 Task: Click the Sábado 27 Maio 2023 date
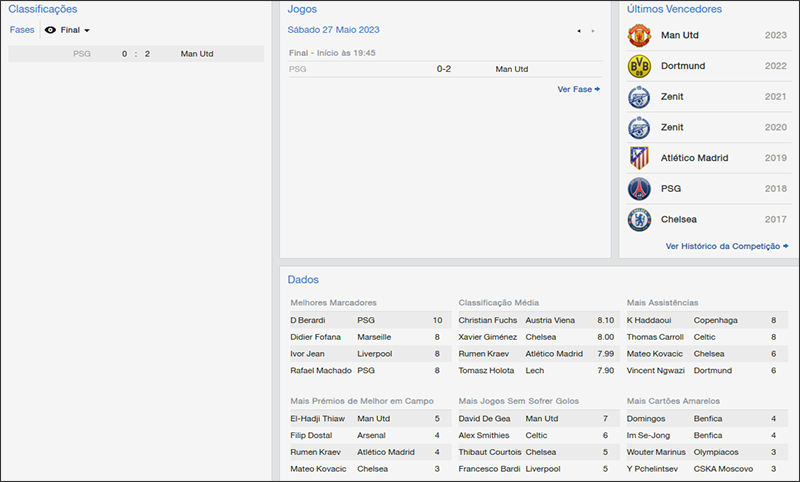pyautogui.click(x=333, y=30)
